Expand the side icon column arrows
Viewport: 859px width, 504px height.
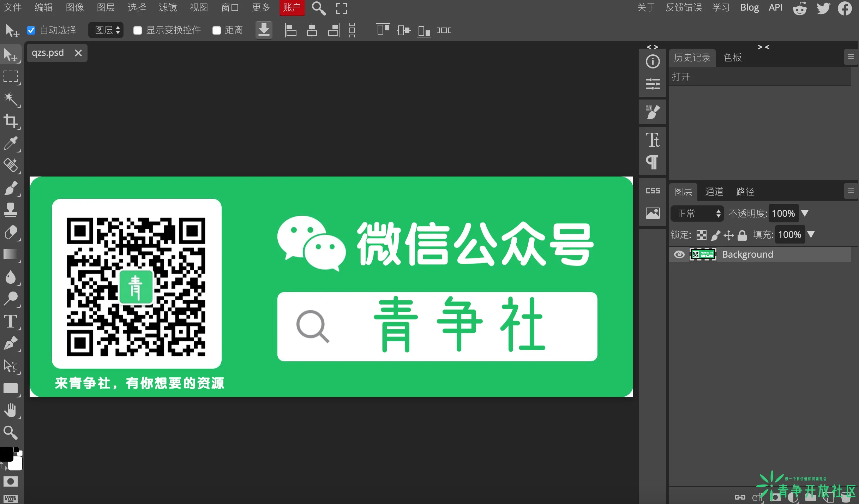[x=652, y=47]
